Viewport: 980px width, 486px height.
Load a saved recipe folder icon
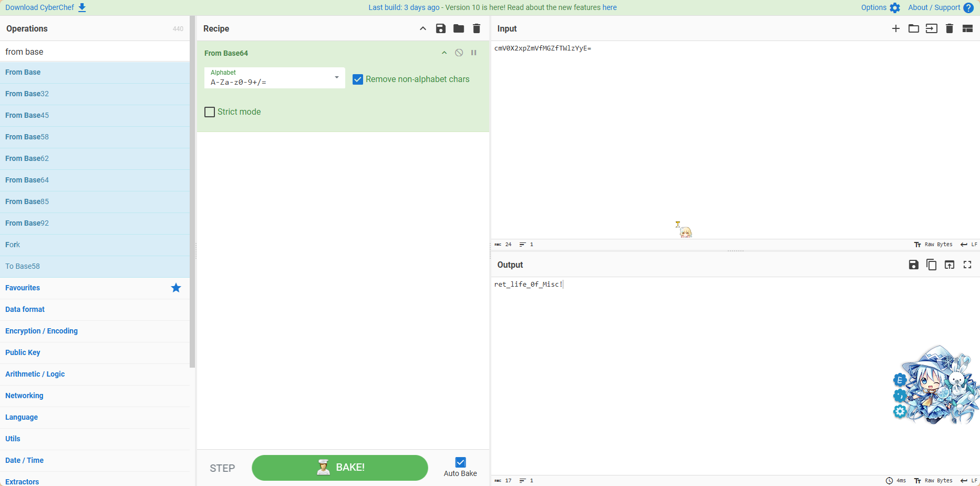pos(458,28)
